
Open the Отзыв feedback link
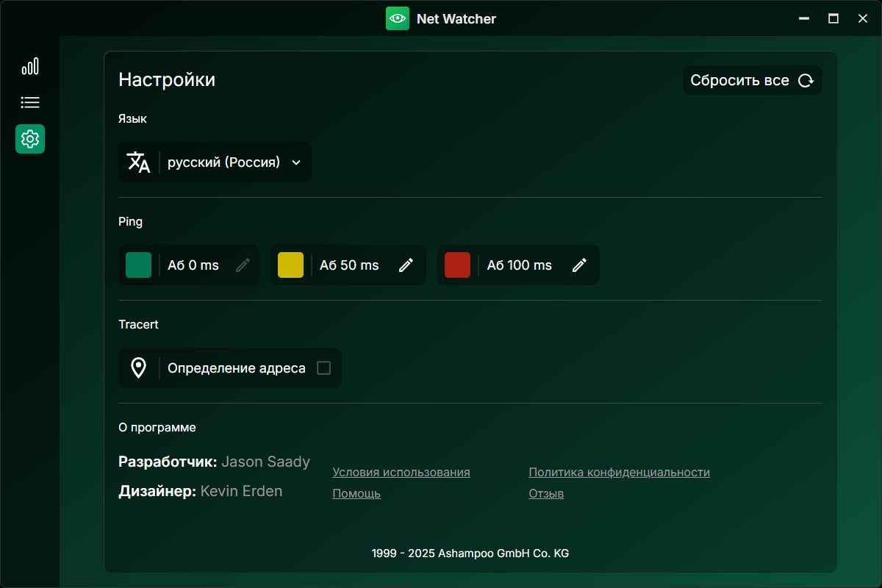(x=546, y=494)
